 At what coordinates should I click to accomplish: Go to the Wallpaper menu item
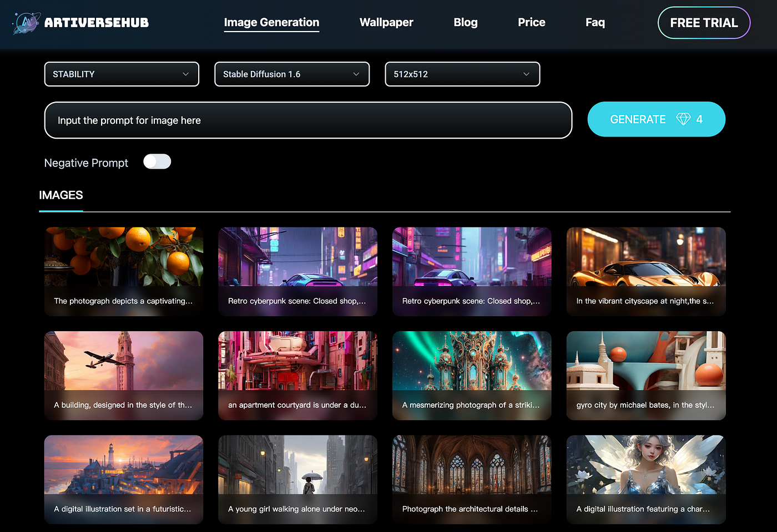[386, 22]
